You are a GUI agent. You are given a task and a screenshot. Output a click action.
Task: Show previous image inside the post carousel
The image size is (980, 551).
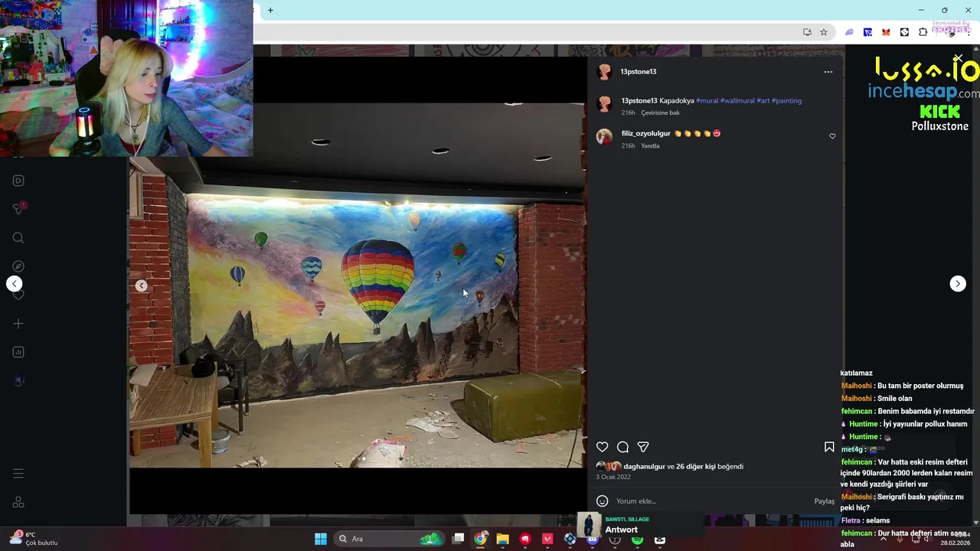click(141, 285)
